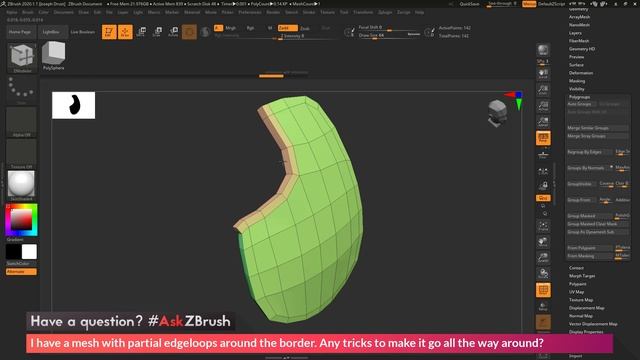Toggle the Rgb mode
This screenshot has width=640, height=360.
(250, 28)
